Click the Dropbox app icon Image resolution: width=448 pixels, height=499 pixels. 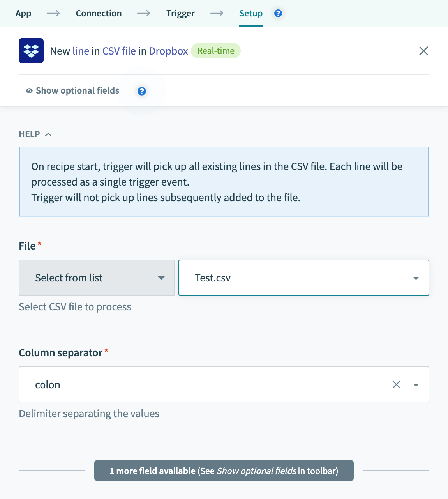tap(31, 51)
